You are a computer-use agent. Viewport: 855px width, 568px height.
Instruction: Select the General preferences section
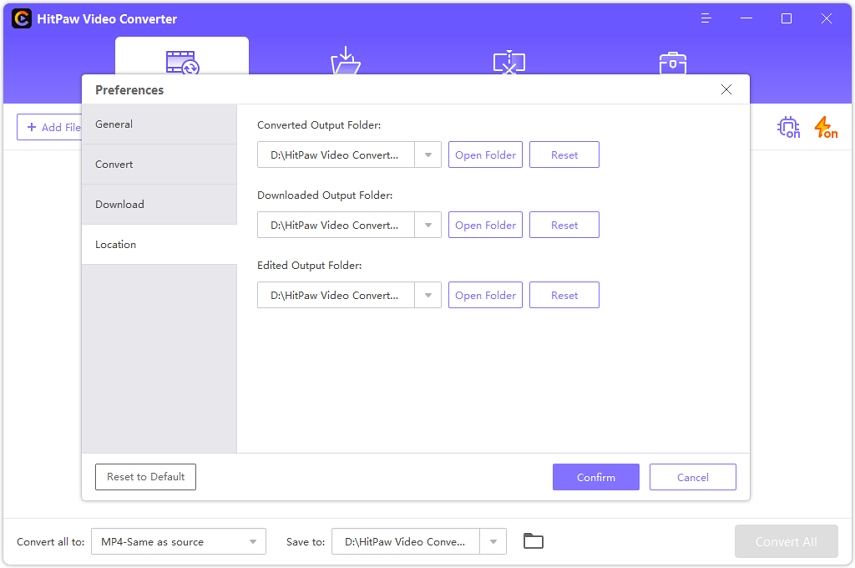159,124
